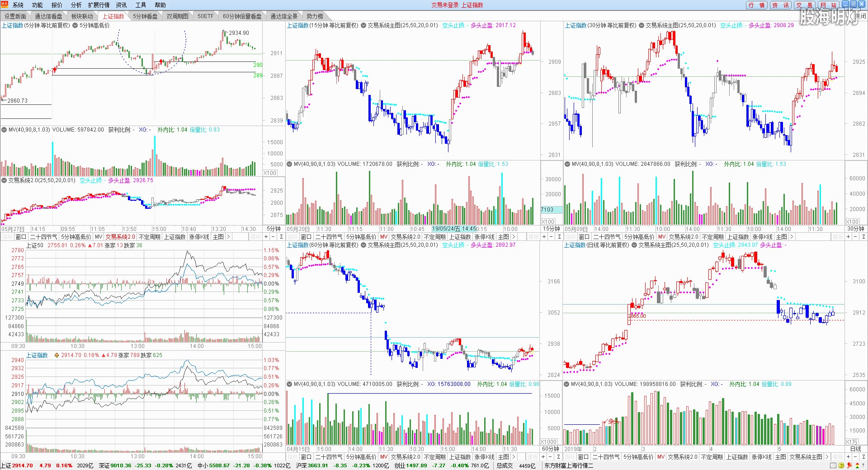This screenshot has height=470, width=868.
Task: Click the Z button under 30-minute chart
Action: point(863,237)
